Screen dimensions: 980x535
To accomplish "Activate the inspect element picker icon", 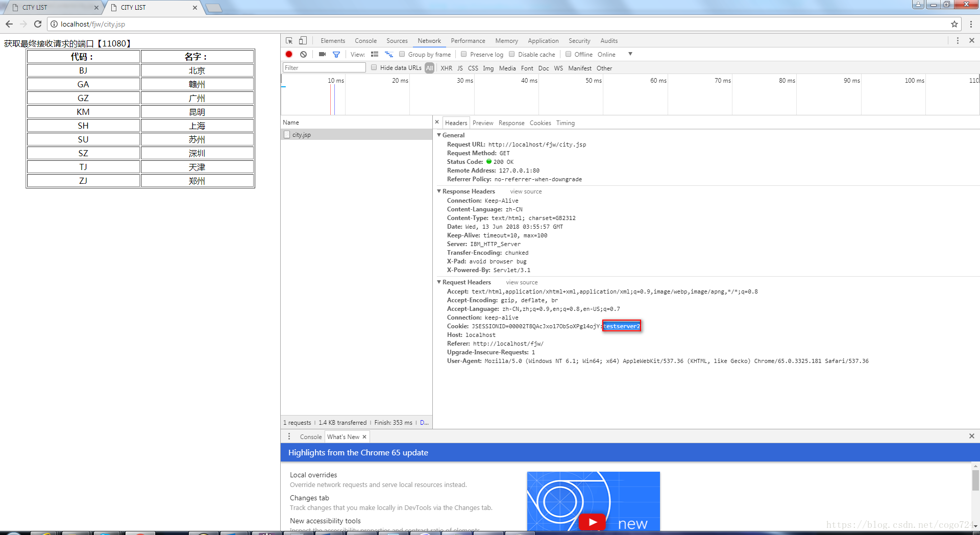I will [289, 40].
